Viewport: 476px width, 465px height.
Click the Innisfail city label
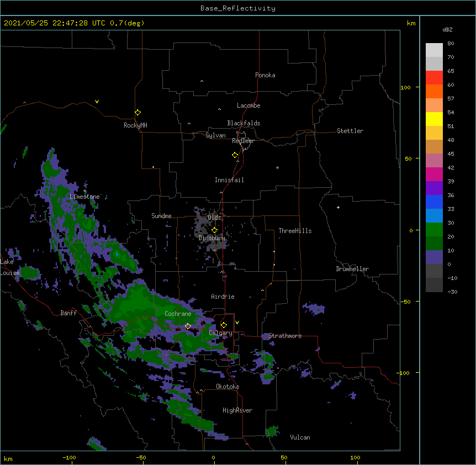[229, 180]
